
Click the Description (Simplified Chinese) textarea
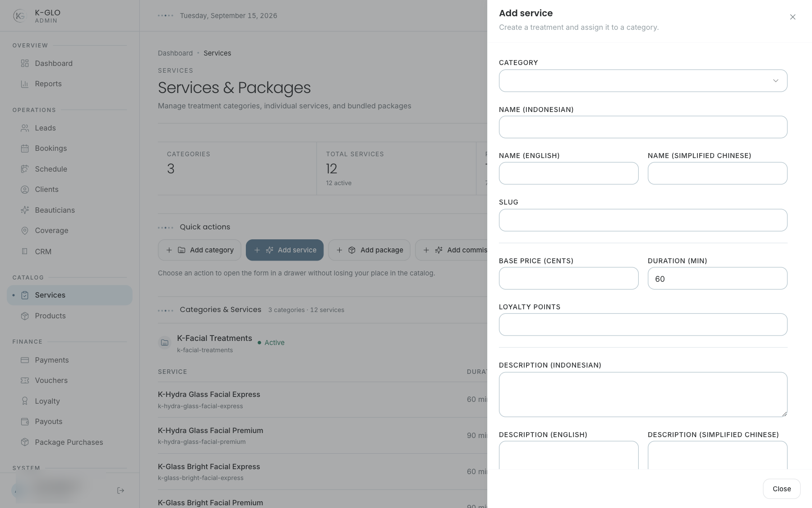click(x=717, y=455)
